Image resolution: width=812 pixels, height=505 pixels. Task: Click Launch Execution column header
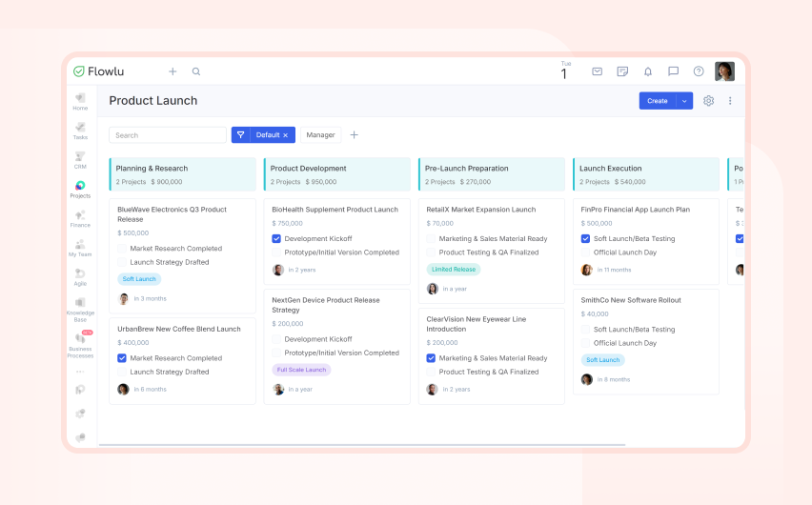click(646, 174)
